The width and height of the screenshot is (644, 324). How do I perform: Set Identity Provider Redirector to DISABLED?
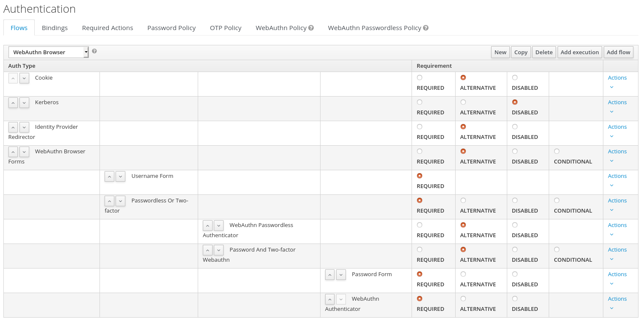click(x=515, y=127)
